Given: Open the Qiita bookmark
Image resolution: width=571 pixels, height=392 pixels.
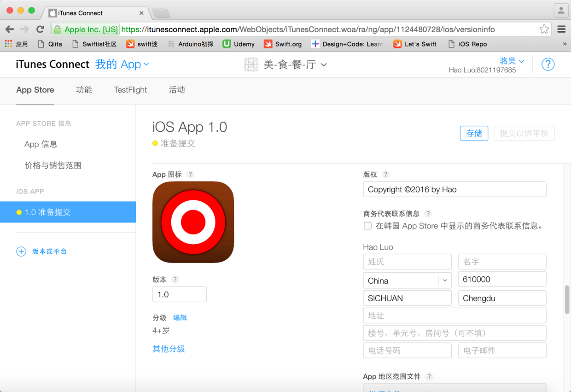Looking at the screenshot, I should click(x=50, y=44).
